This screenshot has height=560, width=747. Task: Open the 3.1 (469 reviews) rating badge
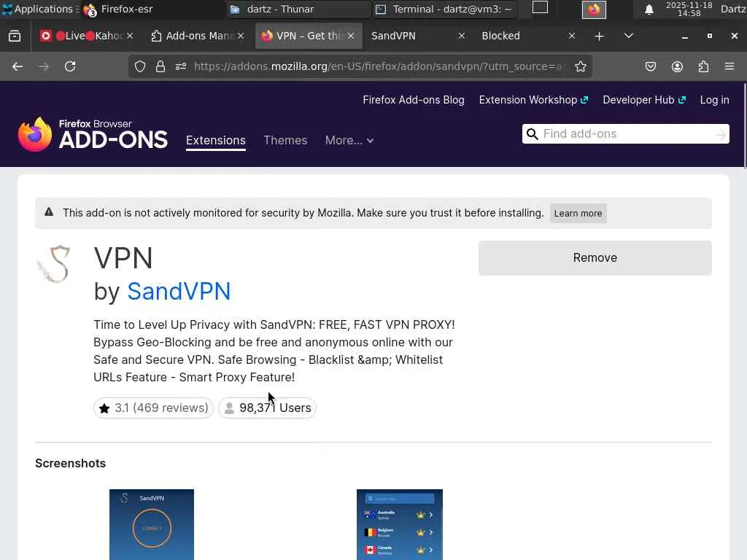153,408
